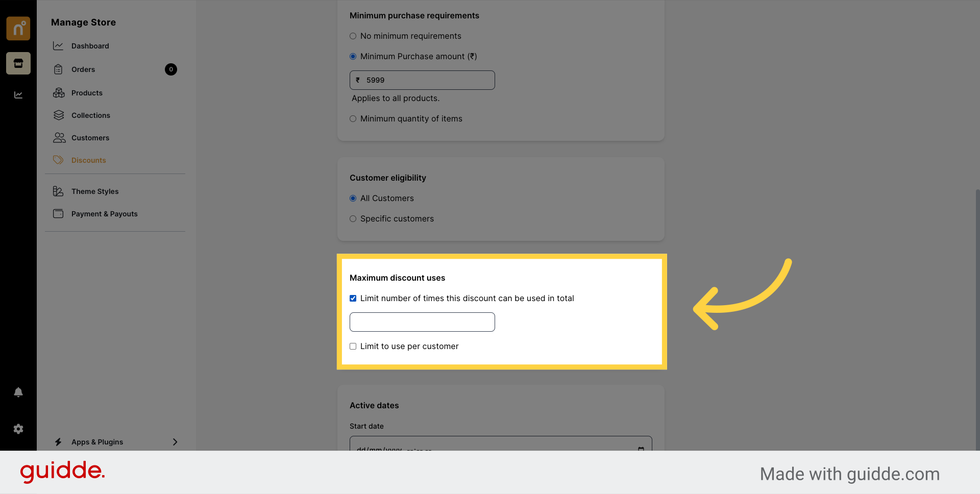Click the Apps & Plugins lightning icon
The image size is (980, 494).
coord(58,442)
